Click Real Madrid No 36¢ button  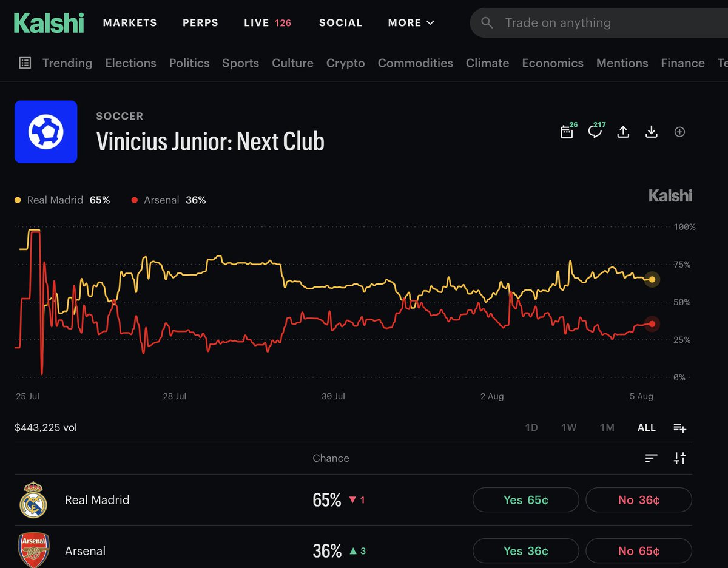click(x=639, y=500)
